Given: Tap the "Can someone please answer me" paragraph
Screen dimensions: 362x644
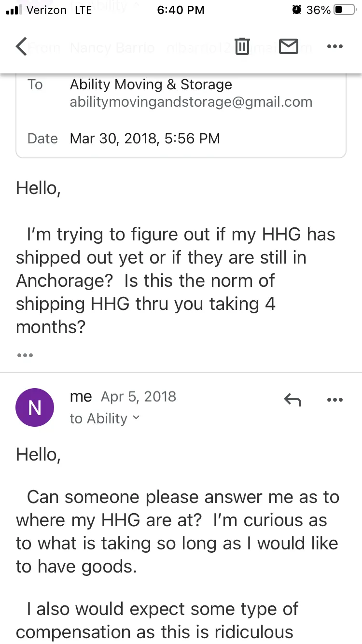Looking at the screenshot, I should (x=177, y=532).
